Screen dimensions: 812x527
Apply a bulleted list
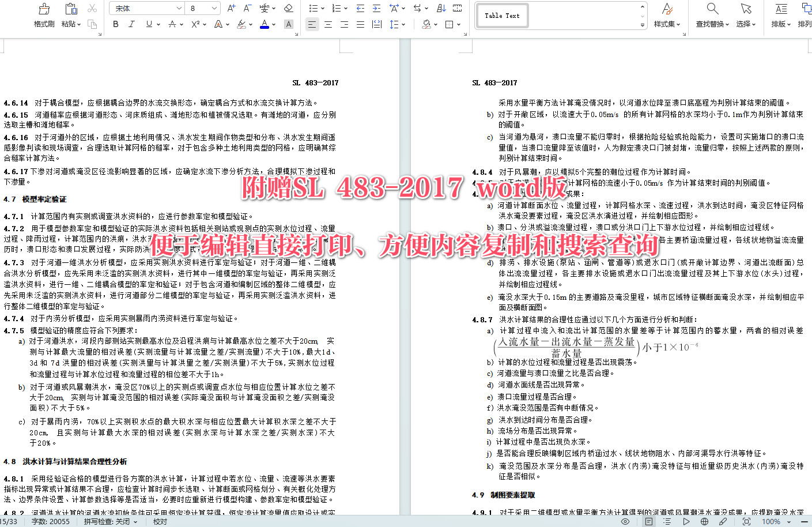(x=314, y=8)
